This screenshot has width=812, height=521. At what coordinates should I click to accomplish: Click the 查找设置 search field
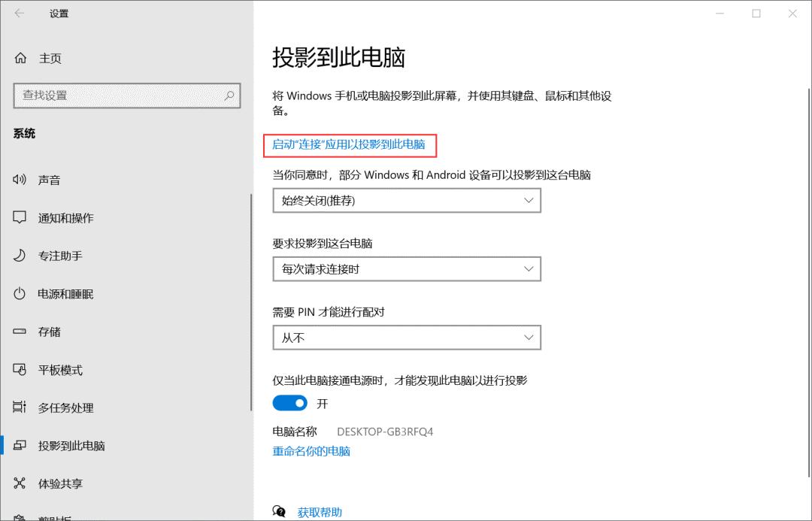point(126,95)
